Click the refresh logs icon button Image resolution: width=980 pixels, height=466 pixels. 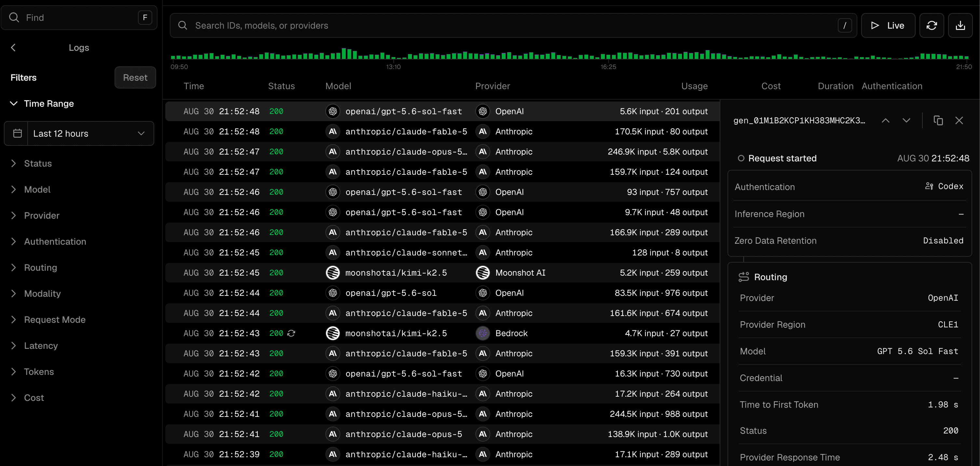[x=931, y=25]
